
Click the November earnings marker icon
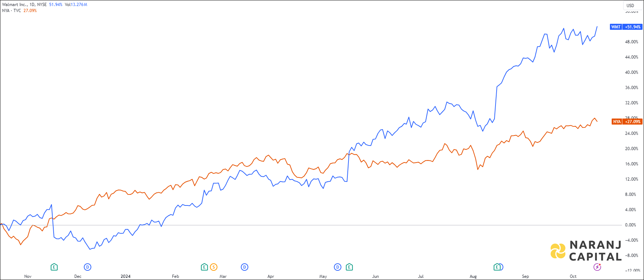[x=54, y=267]
